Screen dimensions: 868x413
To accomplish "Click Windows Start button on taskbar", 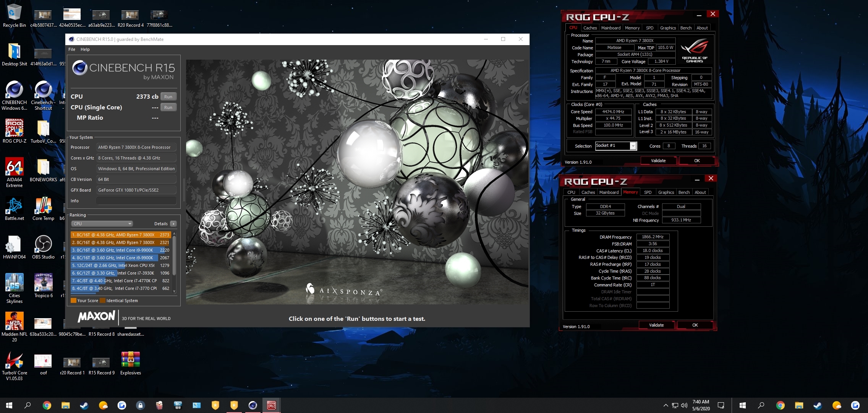I will point(9,405).
